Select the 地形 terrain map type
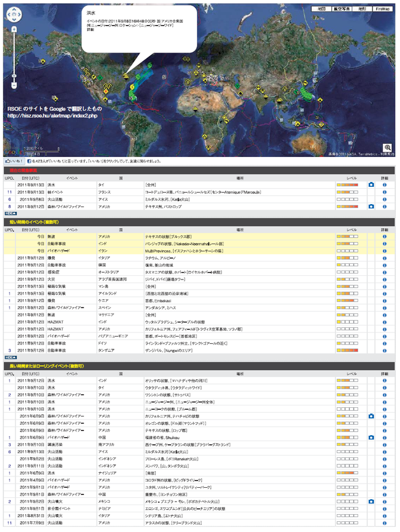 362,9
